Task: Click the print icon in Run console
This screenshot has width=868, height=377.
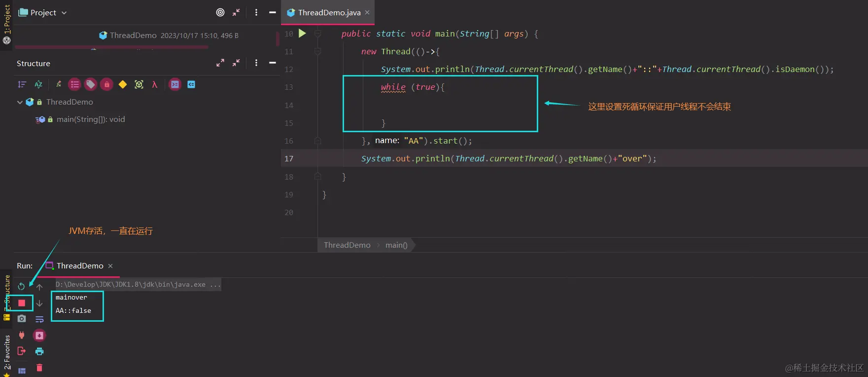Action: coord(39,351)
